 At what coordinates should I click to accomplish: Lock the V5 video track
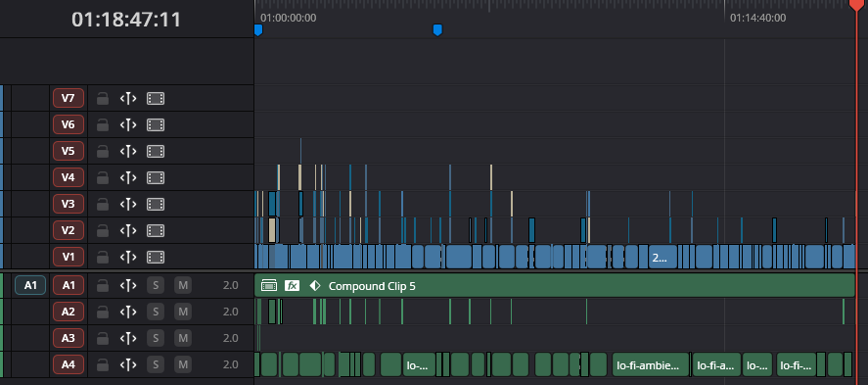click(x=103, y=151)
